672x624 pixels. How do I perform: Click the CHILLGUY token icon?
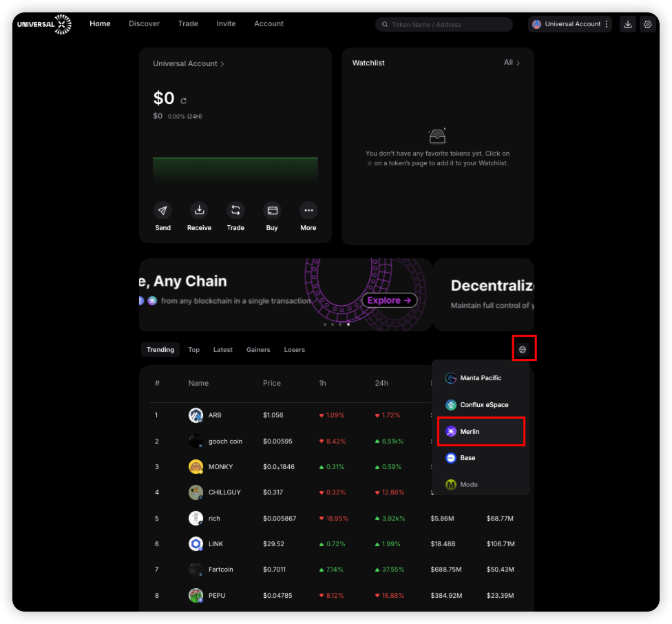pyautogui.click(x=196, y=492)
